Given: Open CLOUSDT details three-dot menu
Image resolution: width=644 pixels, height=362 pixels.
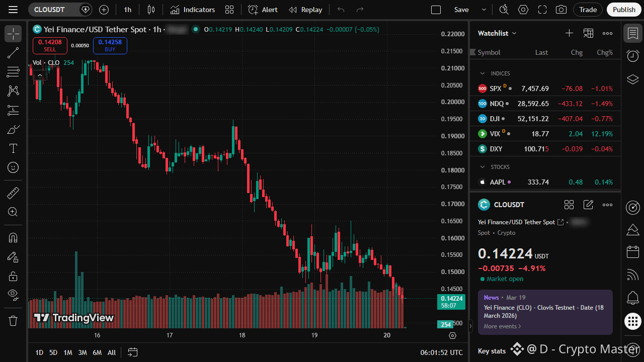Looking at the screenshot, I should (x=608, y=205).
